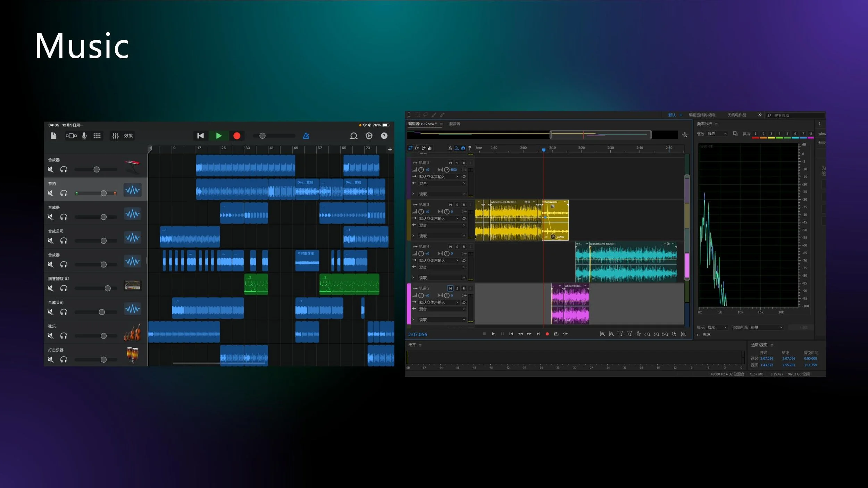Click the volume slider on 滴答踏钹 02 track
This screenshot has height=488, width=868.
point(108,288)
